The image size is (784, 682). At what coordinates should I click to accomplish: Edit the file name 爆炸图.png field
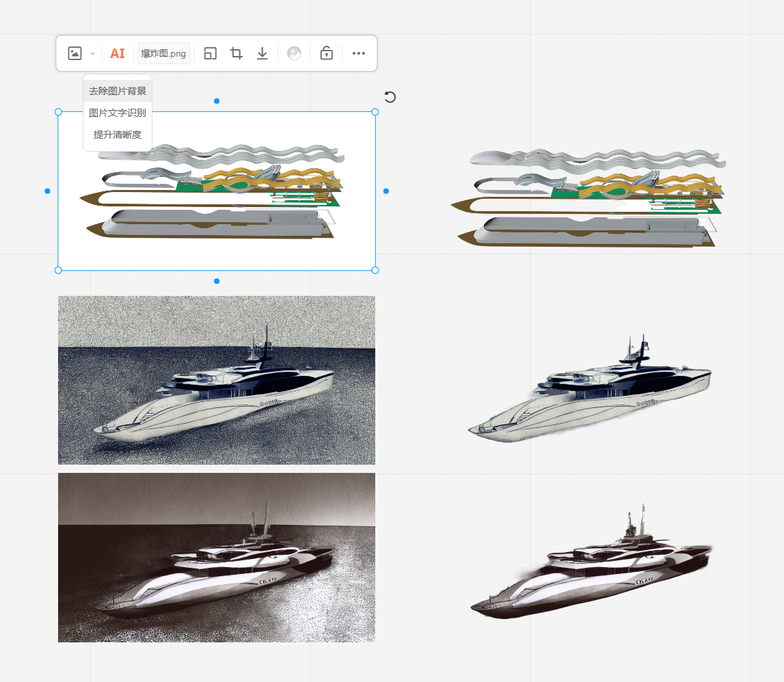click(163, 53)
